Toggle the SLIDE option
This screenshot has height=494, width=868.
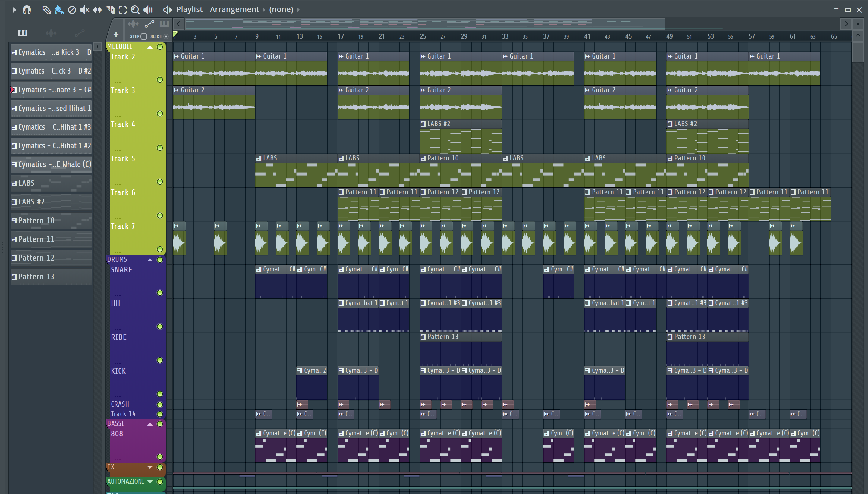[x=166, y=36]
